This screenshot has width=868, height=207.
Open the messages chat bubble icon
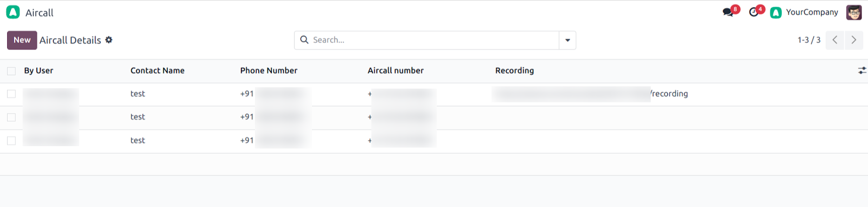click(727, 12)
